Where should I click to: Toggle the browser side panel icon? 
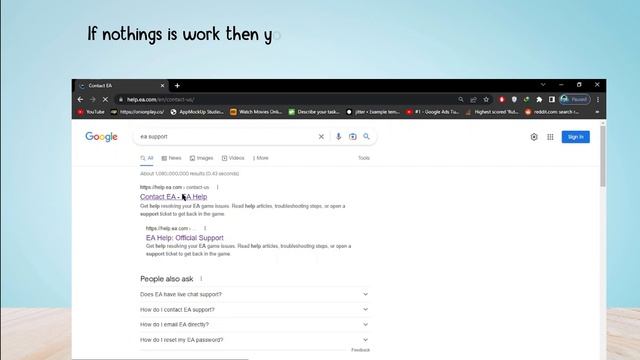(552, 100)
